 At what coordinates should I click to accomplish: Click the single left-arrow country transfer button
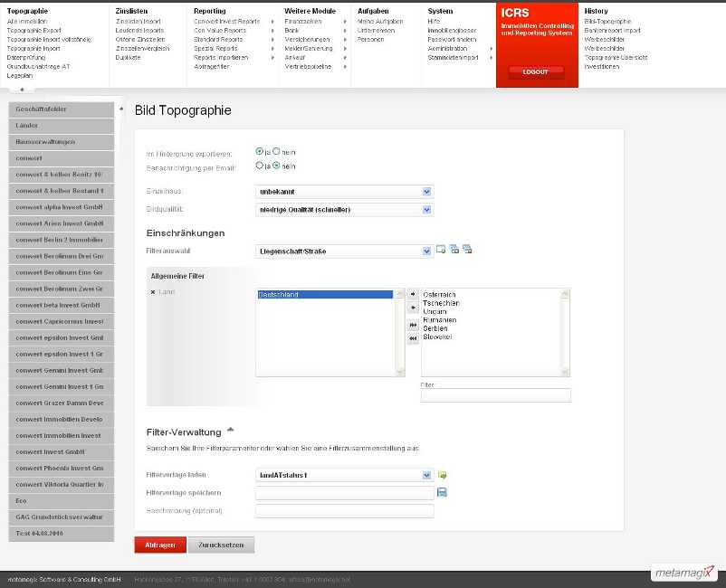[413, 308]
